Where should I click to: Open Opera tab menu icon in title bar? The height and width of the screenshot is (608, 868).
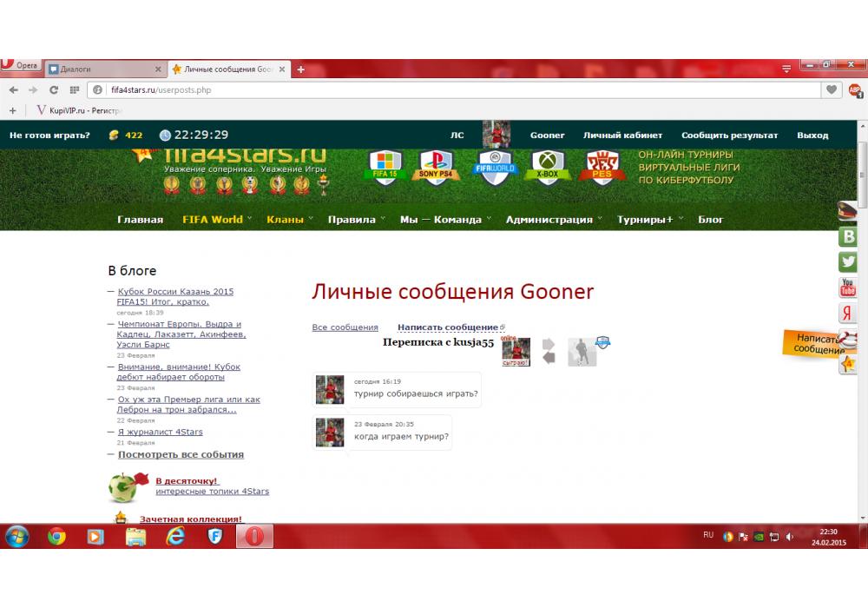(786, 69)
